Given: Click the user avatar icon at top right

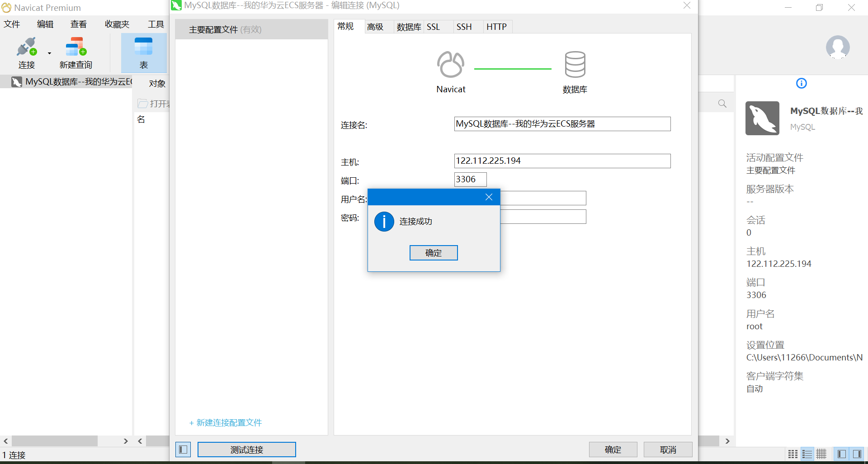Looking at the screenshot, I should [837, 47].
